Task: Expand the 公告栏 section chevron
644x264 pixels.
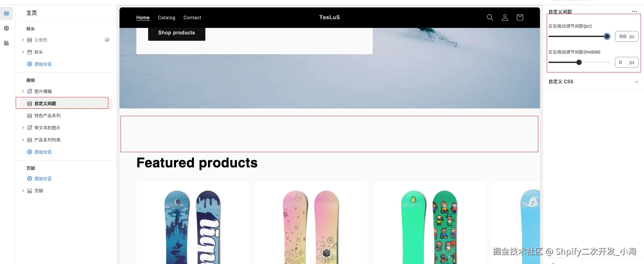Action: tap(23, 40)
